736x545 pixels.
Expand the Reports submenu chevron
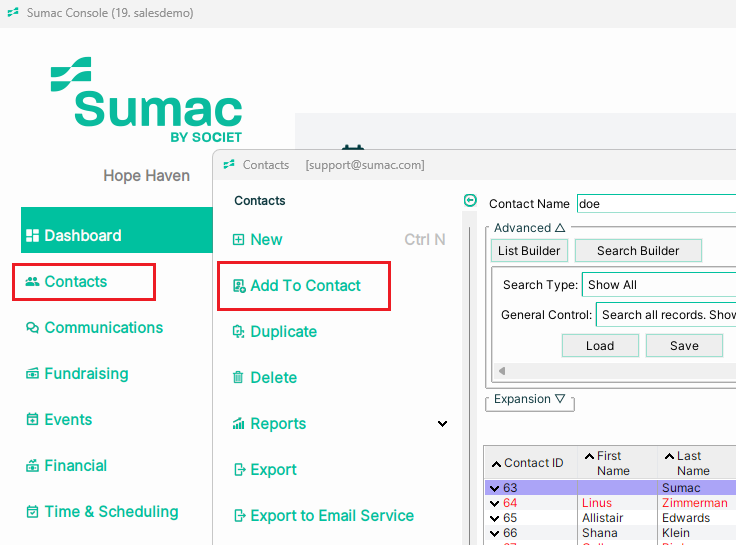point(442,424)
